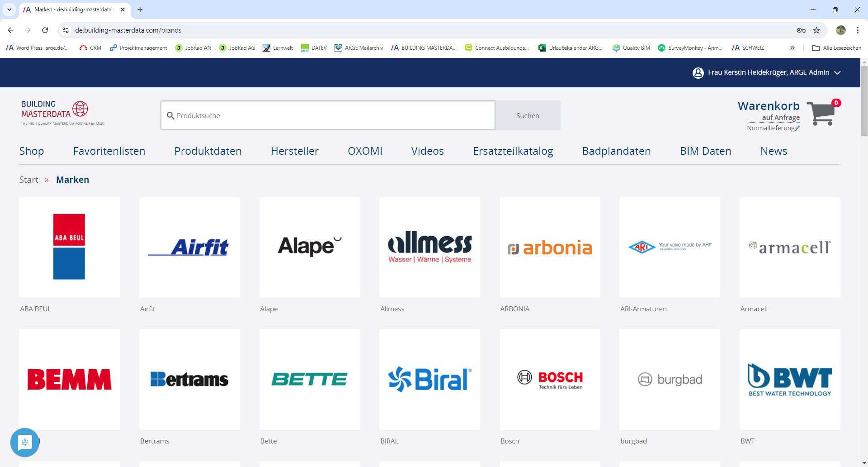Open the tab search dropdown arrow
Viewport: 868px width, 467px height.
(x=9, y=10)
